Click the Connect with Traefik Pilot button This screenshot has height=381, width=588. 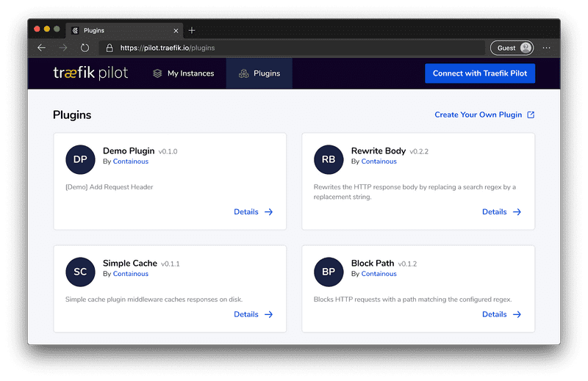point(480,73)
